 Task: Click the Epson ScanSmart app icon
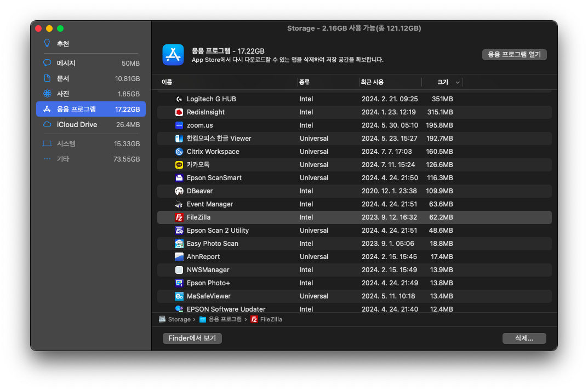pyautogui.click(x=179, y=177)
